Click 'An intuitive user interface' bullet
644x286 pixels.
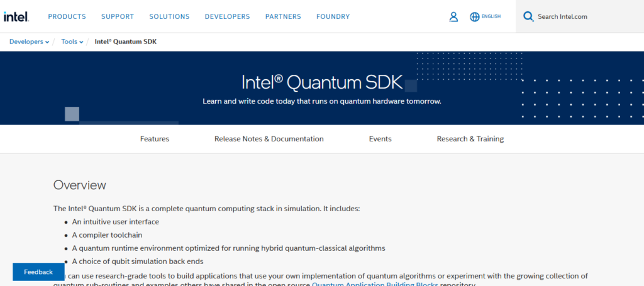point(116,222)
